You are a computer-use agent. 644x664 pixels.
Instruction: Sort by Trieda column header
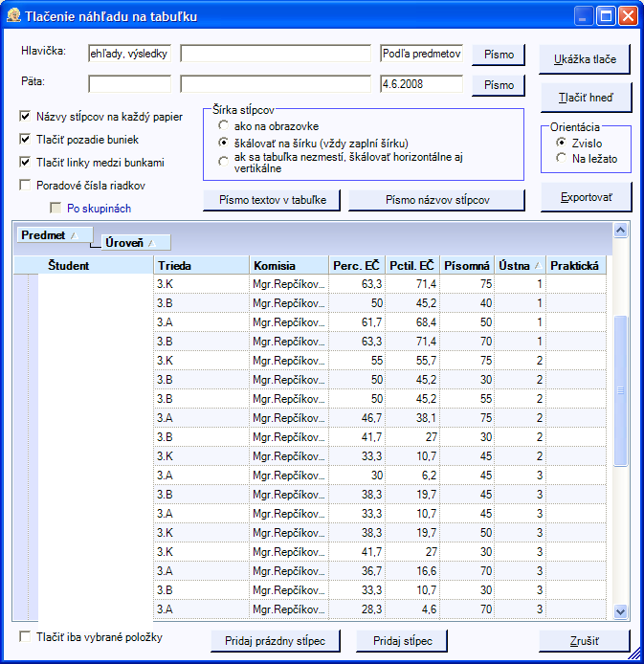202,266
